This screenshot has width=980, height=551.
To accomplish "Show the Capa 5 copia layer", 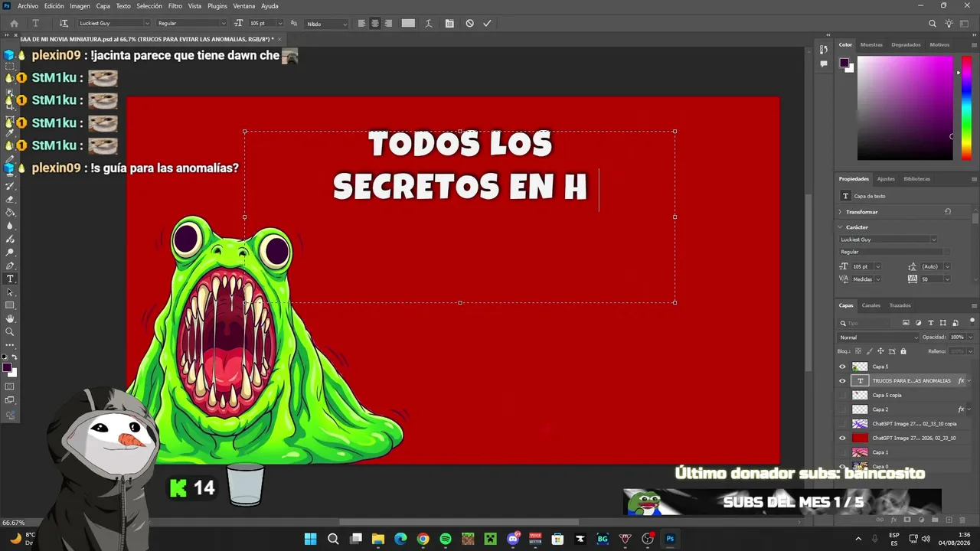I will tap(843, 396).
